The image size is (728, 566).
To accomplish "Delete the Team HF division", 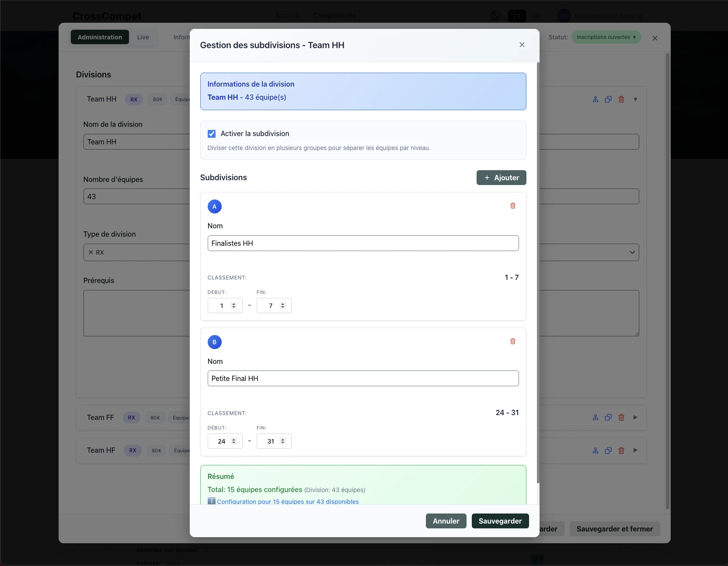I will [621, 451].
